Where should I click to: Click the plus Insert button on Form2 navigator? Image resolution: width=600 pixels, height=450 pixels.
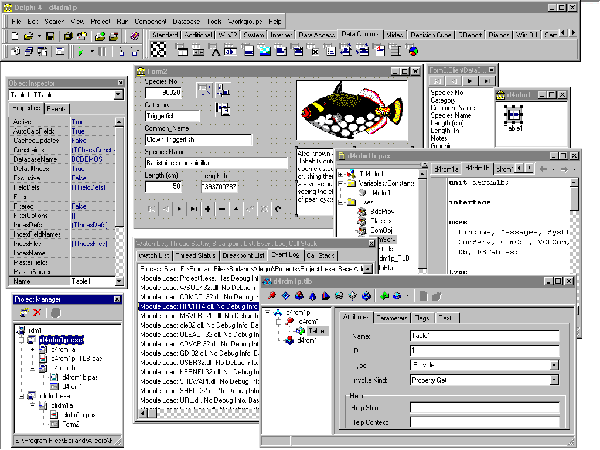click(206, 210)
